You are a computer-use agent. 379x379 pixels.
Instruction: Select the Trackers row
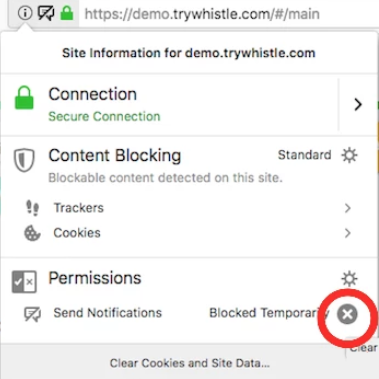[x=189, y=208]
